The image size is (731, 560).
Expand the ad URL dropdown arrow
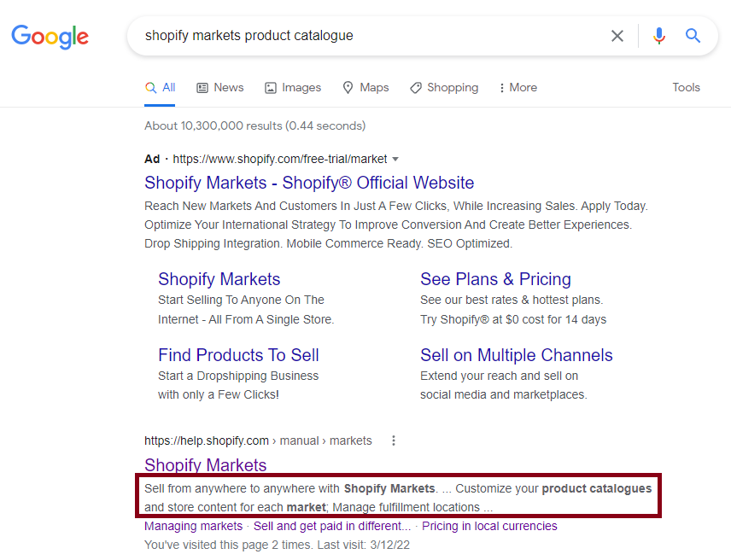tap(395, 159)
